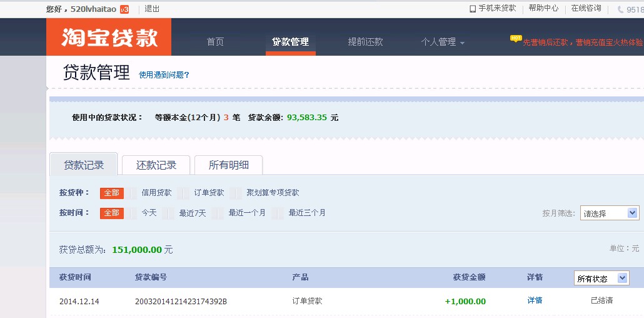This screenshot has height=318, width=644.
Task: Click the promotion text 先营销后还款
Action: pos(545,43)
